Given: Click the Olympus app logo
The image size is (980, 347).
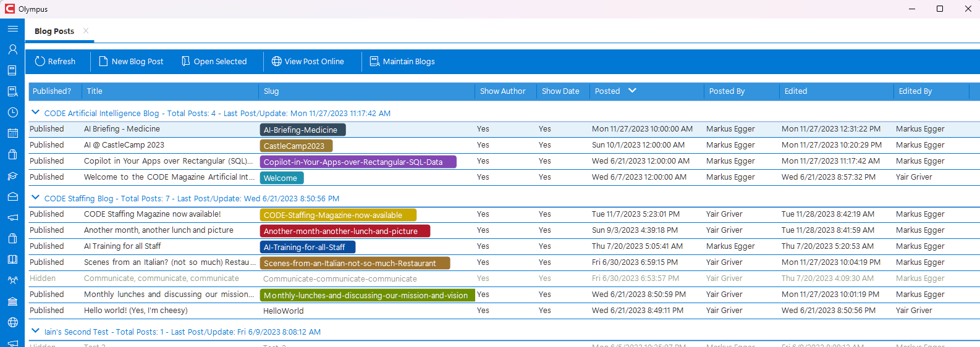Looking at the screenshot, I should 10,9.
